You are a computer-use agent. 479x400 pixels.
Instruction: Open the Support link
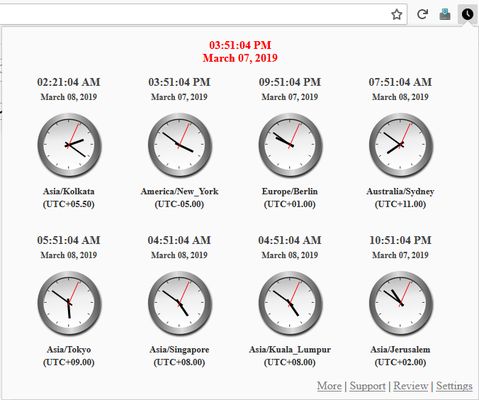pos(367,386)
